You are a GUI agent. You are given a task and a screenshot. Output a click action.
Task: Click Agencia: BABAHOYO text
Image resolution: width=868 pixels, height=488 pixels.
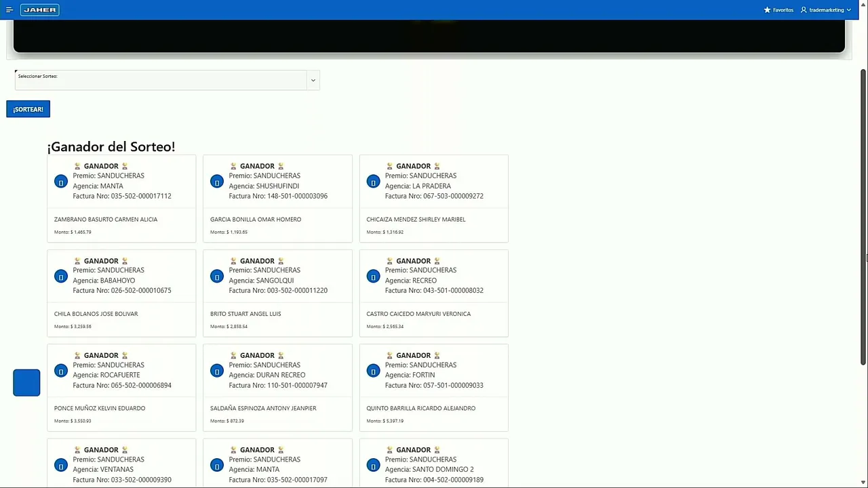click(x=104, y=280)
